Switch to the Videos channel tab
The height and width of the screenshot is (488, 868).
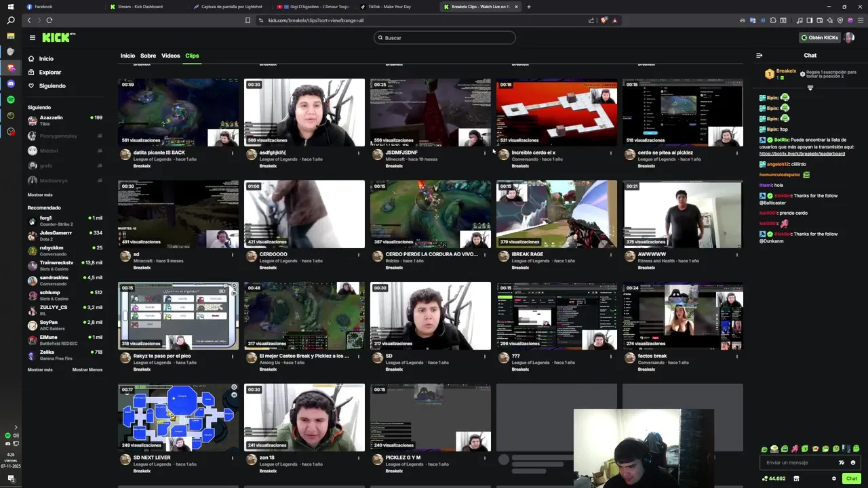(x=170, y=56)
